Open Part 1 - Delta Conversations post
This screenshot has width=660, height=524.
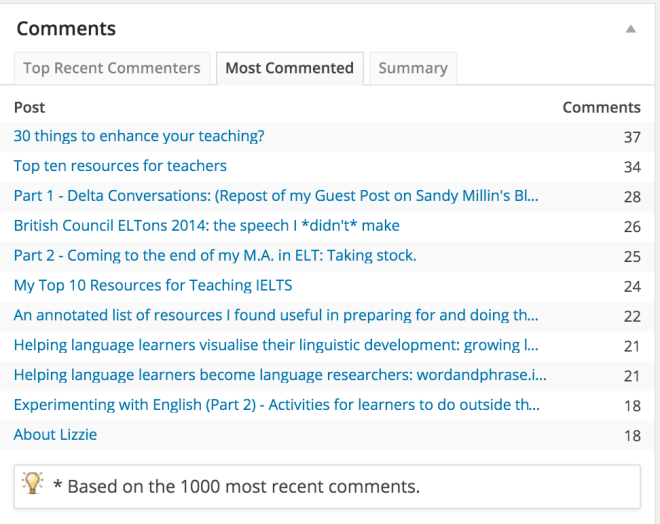[x=276, y=196]
